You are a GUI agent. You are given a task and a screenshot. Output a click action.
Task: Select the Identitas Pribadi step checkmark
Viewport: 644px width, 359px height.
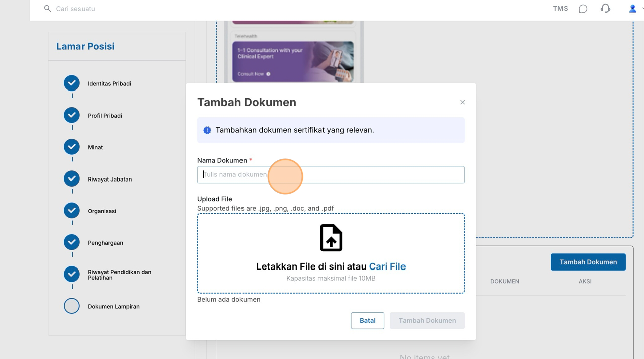pos(72,83)
